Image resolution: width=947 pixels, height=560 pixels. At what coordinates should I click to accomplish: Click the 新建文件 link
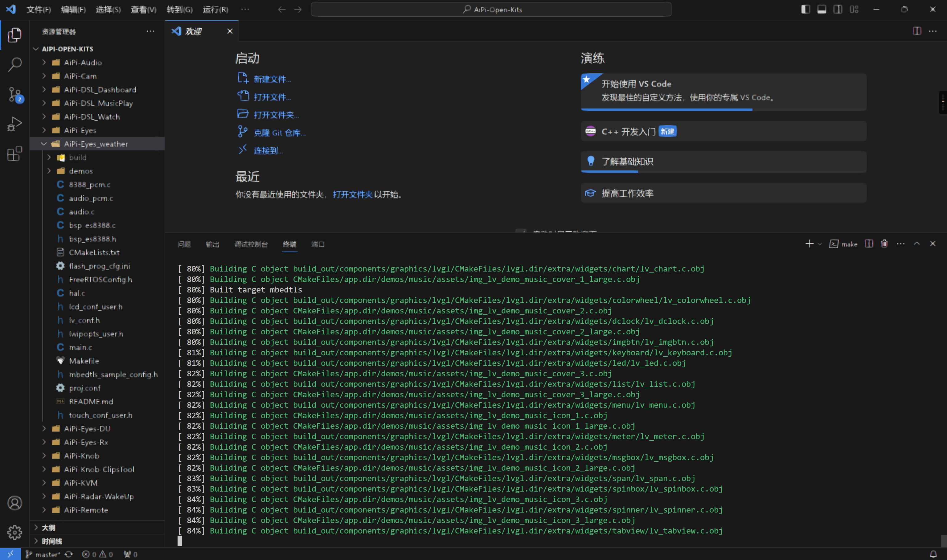click(x=272, y=79)
